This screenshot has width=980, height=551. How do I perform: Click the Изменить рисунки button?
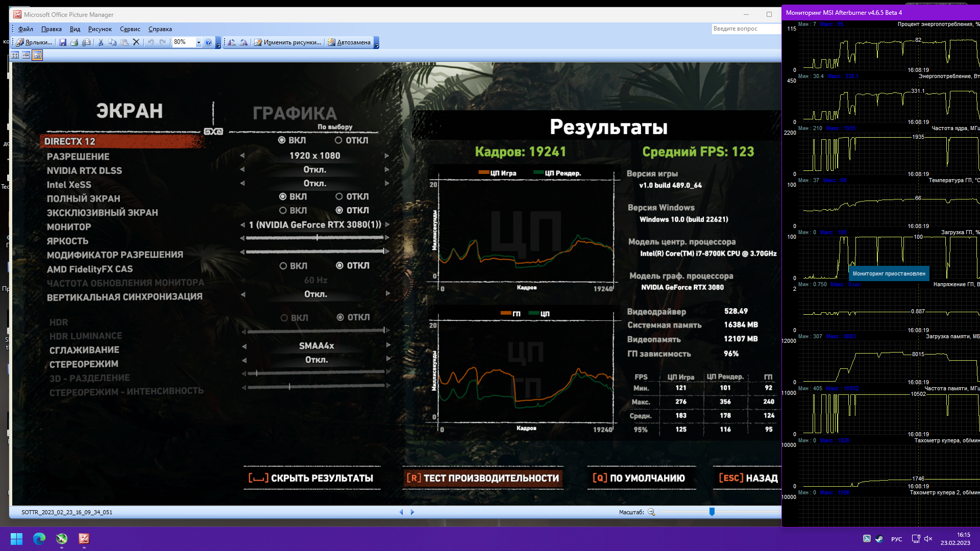288,42
